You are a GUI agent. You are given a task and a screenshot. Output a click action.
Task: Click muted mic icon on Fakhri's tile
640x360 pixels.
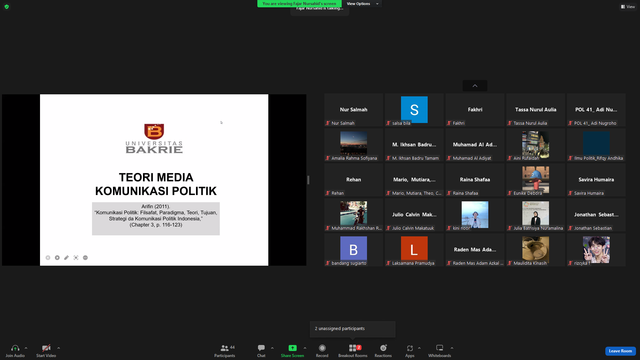pos(449,123)
